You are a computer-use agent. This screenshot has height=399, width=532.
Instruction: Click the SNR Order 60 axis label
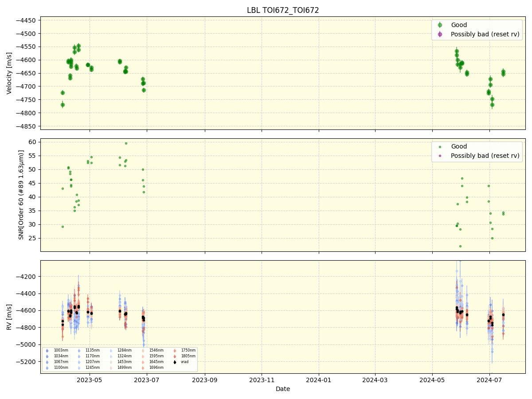(x=21, y=195)
